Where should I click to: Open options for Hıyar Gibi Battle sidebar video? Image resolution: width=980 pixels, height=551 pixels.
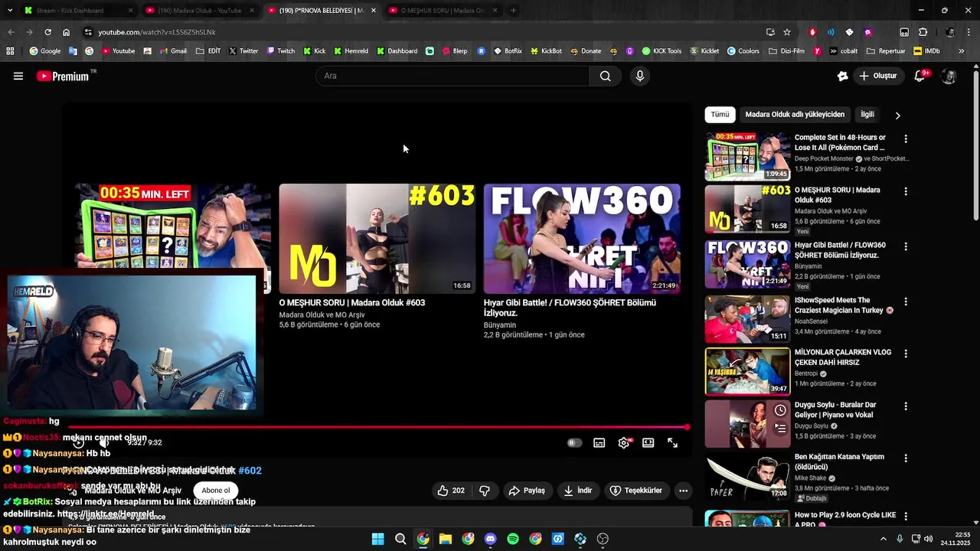pos(906,246)
